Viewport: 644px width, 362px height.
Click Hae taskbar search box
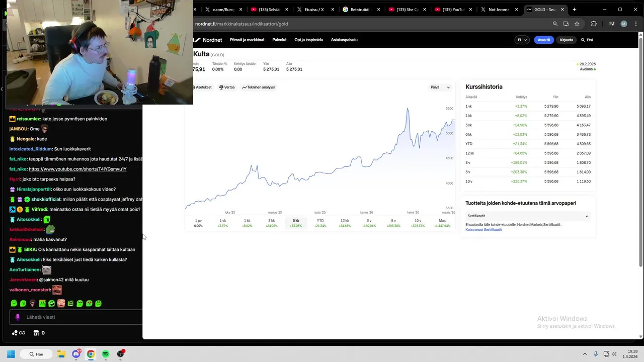(x=36, y=354)
